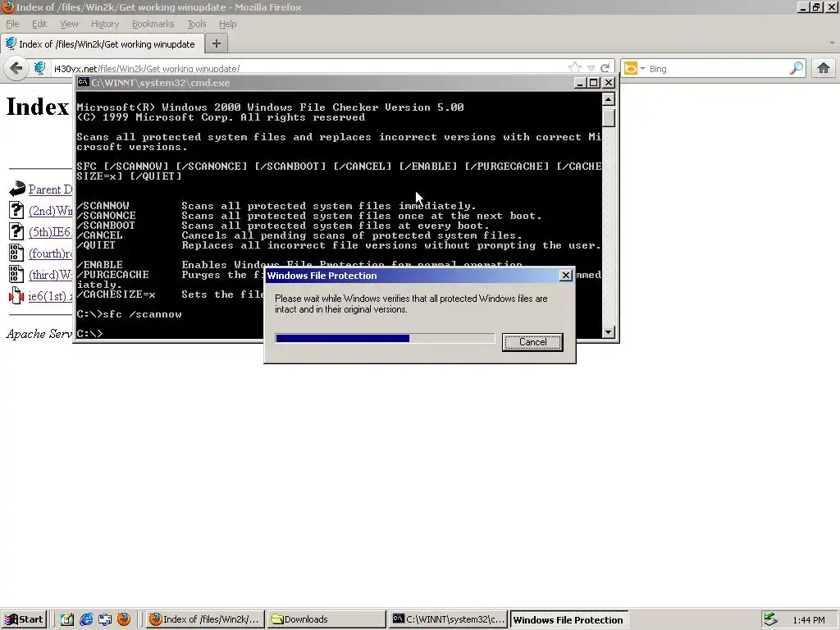Click the site identity icon in address bar
The height and width of the screenshot is (630, 840).
pyautogui.click(x=39, y=69)
